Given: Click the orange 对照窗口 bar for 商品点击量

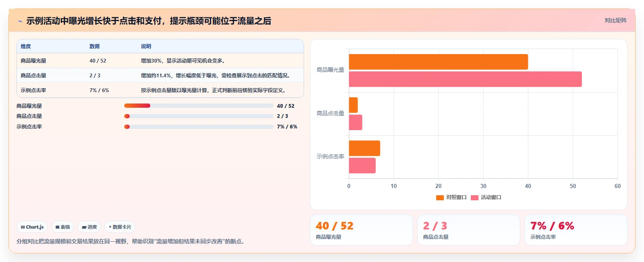Looking at the screenshot, I should (x=353, y=105).
